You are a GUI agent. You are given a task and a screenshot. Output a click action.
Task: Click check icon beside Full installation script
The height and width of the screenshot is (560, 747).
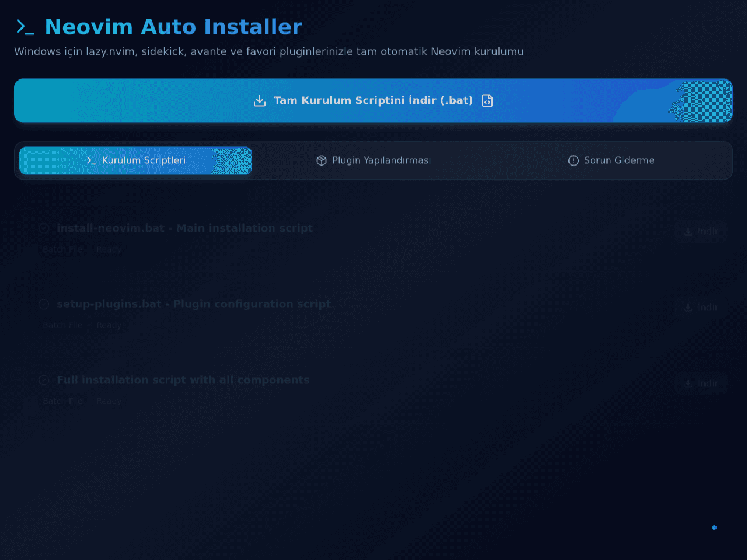(x=44, y=380)
